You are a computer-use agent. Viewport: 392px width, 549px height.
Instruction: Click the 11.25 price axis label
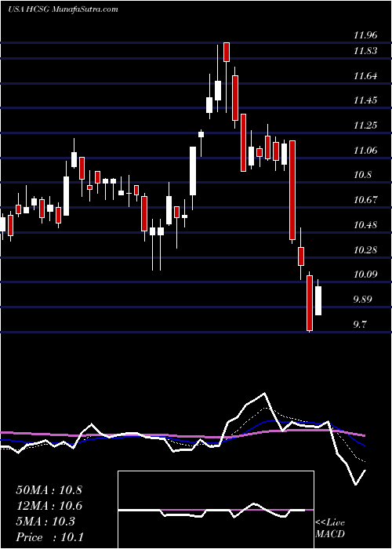point(366,125)
